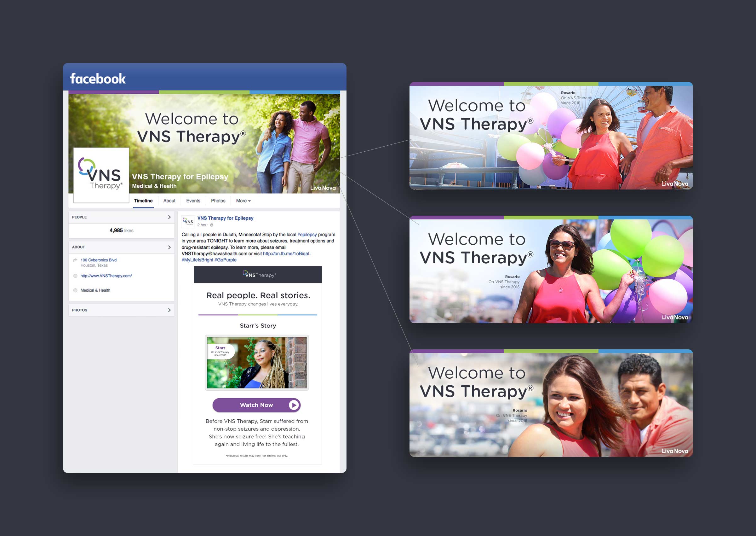Viewport: 756px width, 536px height.
Task: Click the VNSTherapy logo in post image header
Action: (x=260, y=274)
